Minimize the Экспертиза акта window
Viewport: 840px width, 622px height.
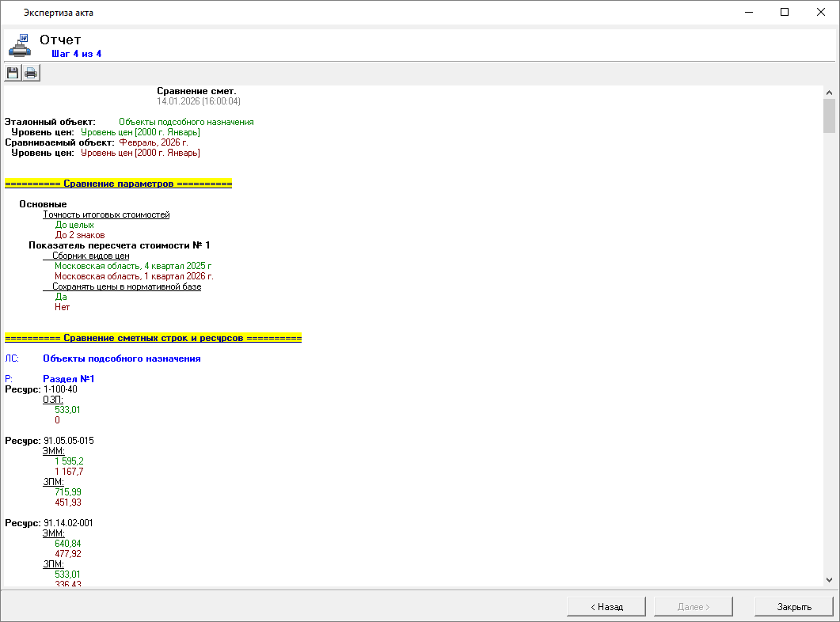(748, 12)
